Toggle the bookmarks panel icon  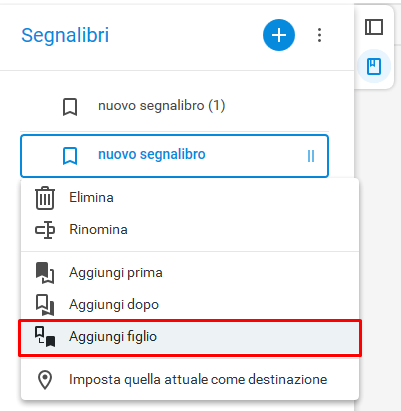374,66
